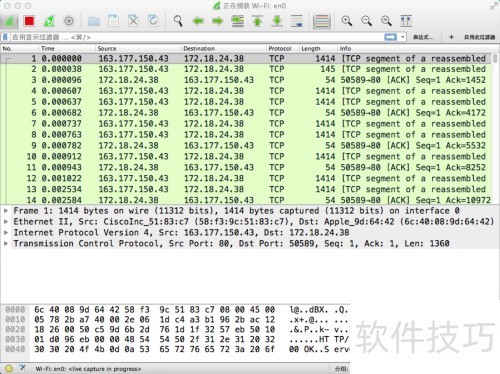
Task: Add a display filter button with plus
Action: coord(451,37)
